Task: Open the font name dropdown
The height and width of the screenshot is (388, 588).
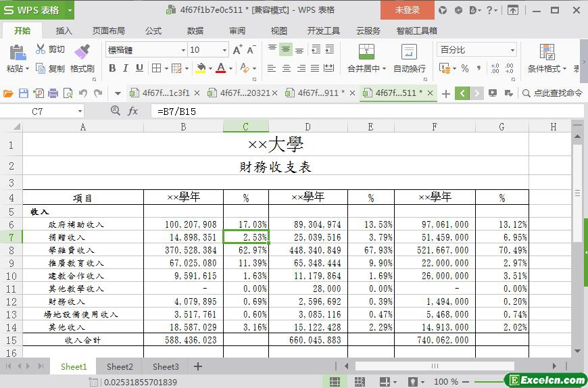Action: pos(183,50)
